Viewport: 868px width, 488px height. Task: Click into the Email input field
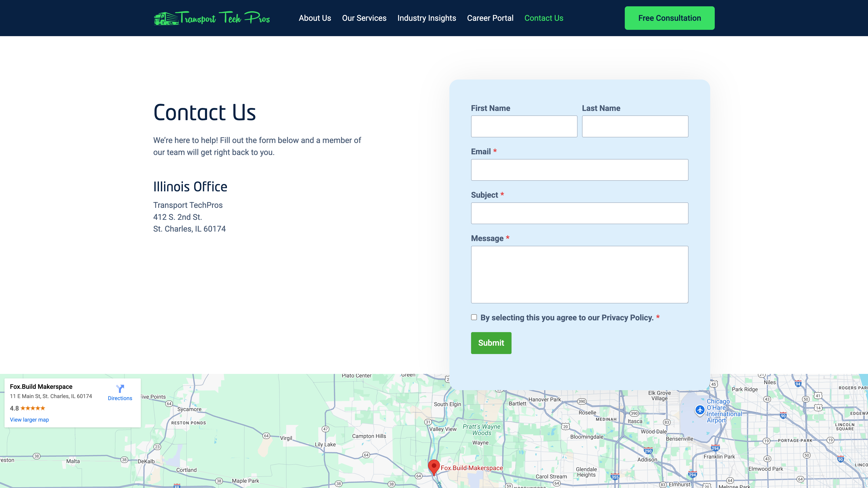point(579,170)
